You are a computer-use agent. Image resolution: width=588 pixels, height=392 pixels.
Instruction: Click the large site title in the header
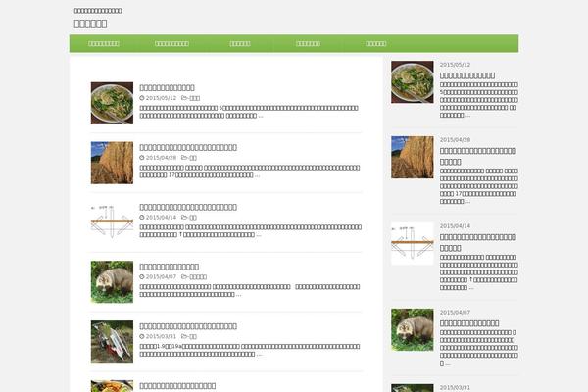(90, 24)
